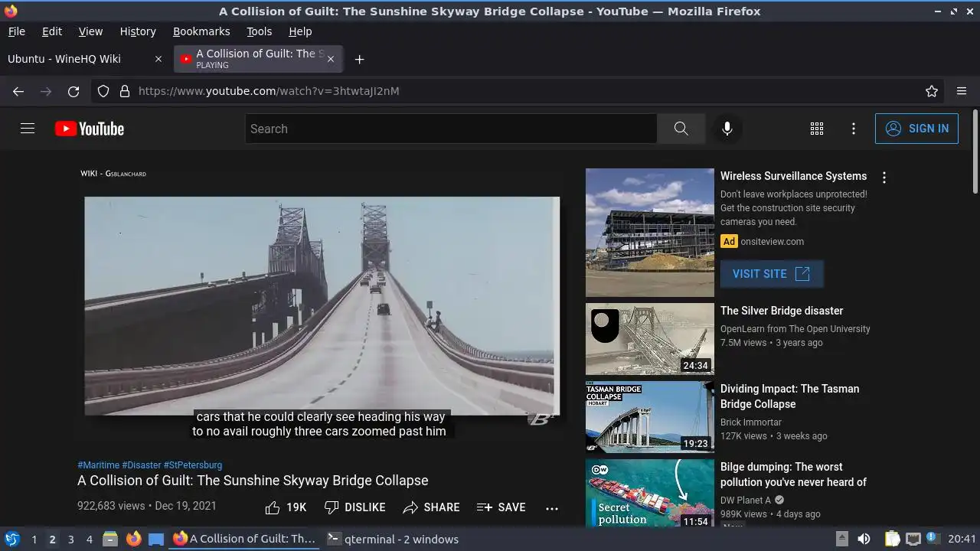Click the Dislike button

[354, 507]
